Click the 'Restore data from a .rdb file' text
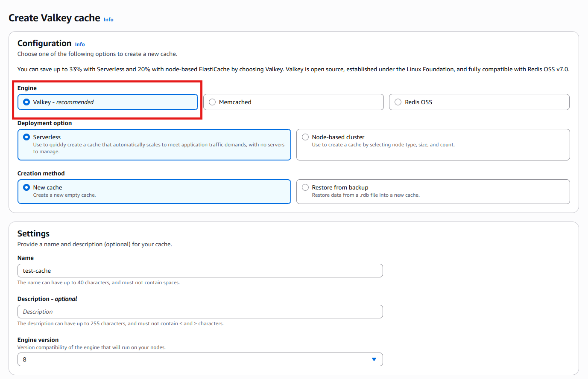This screenshot has height=379, width=588. [366, 195]
